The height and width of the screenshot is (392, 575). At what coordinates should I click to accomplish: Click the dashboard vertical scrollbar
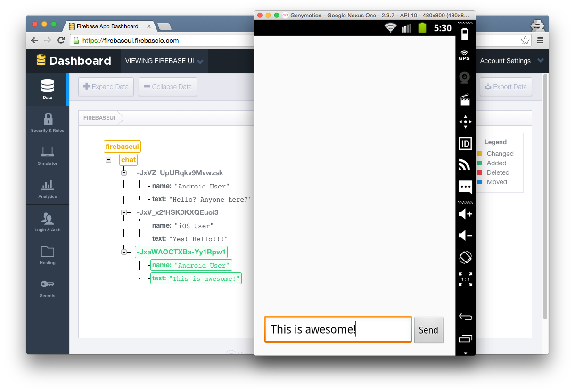click(545, 197)
